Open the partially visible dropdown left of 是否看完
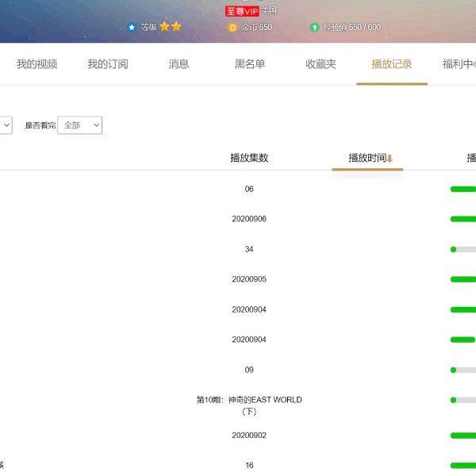The image size is (476, 476). click(x=6, y=125)
